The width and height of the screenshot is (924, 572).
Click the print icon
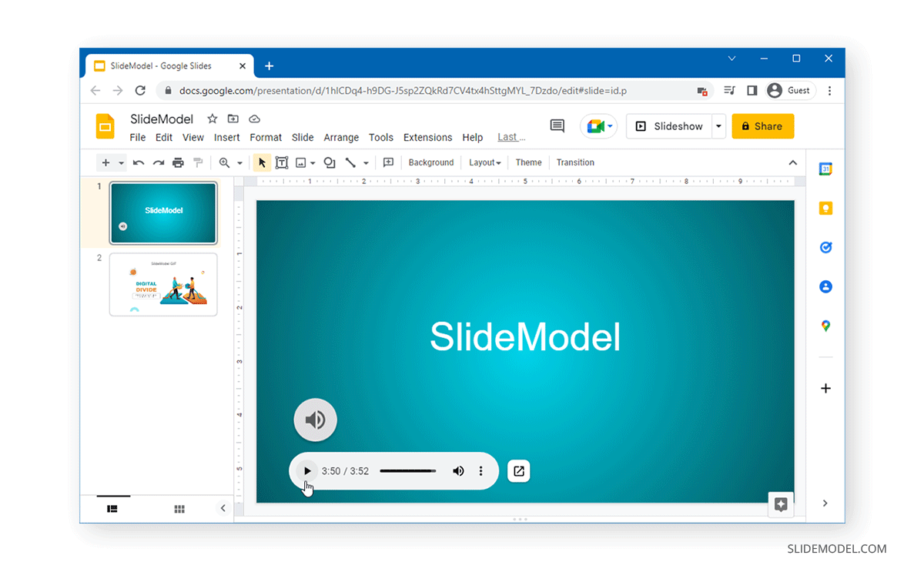coord(178,162)
